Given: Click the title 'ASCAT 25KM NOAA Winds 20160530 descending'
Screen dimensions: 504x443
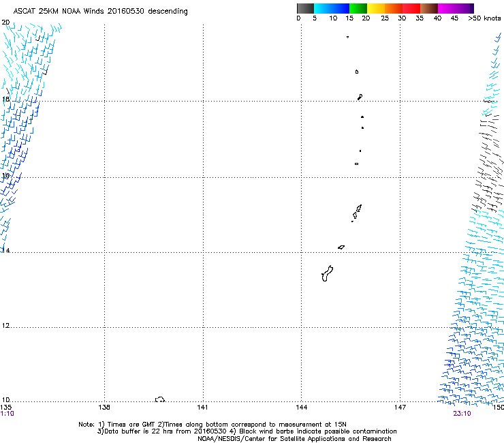Looking at the screenshot, I should coord(100,12).
